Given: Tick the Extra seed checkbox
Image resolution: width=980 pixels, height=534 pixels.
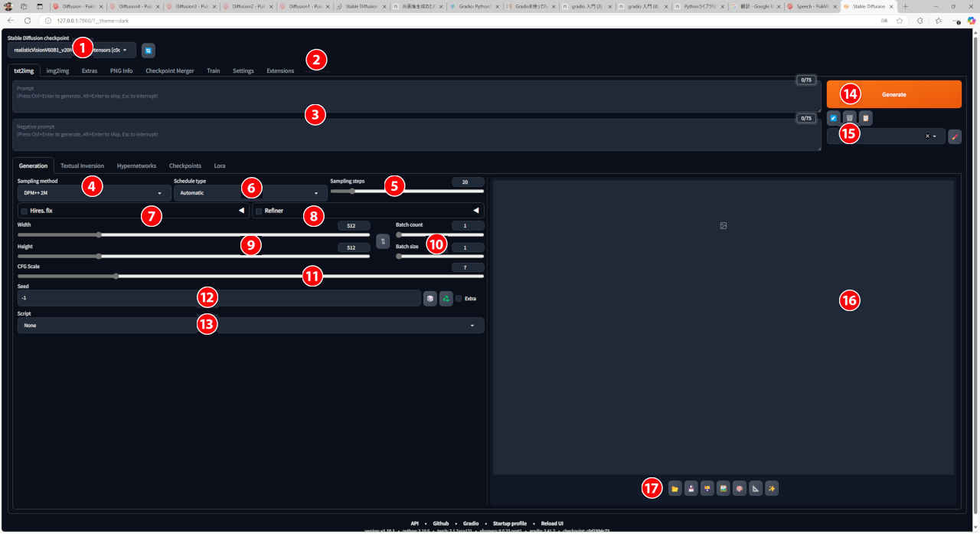Looking at the screenshot, I should pos(459,298).
